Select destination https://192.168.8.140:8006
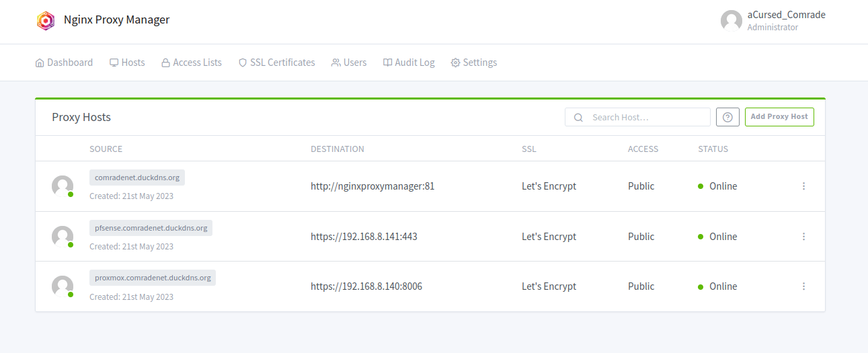Image resolution: width=868 pixels, height=353 pixels. pyautogui.click(x=366, y=286)
